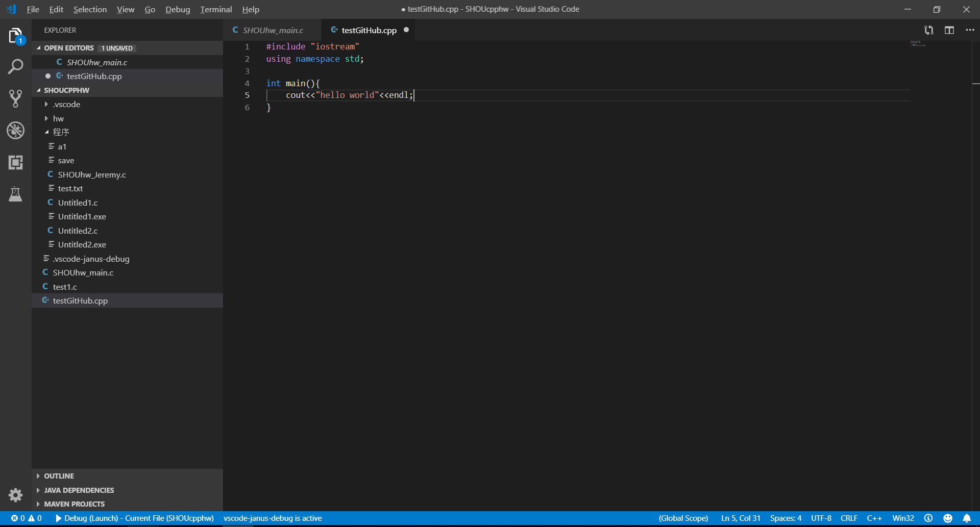This screenshot has height=527, width=980.
Task: Collapse the 程序 folder
Action: 46,132
